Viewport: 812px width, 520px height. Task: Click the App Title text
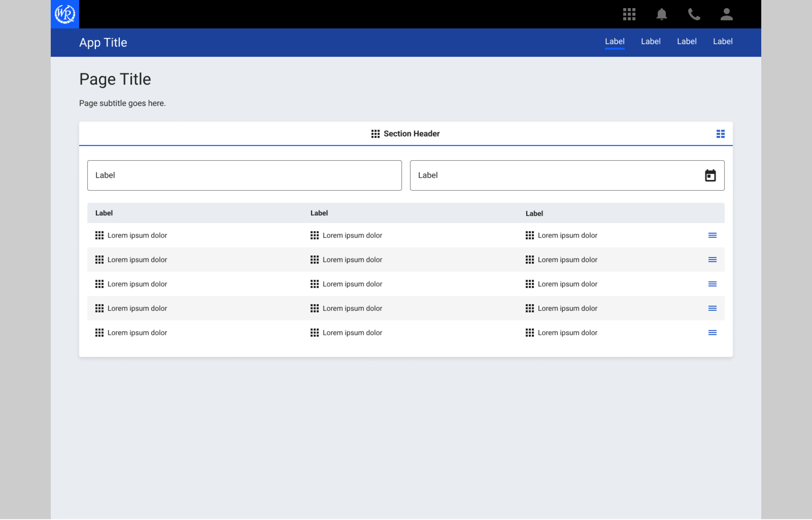click(x=103, y=43)
